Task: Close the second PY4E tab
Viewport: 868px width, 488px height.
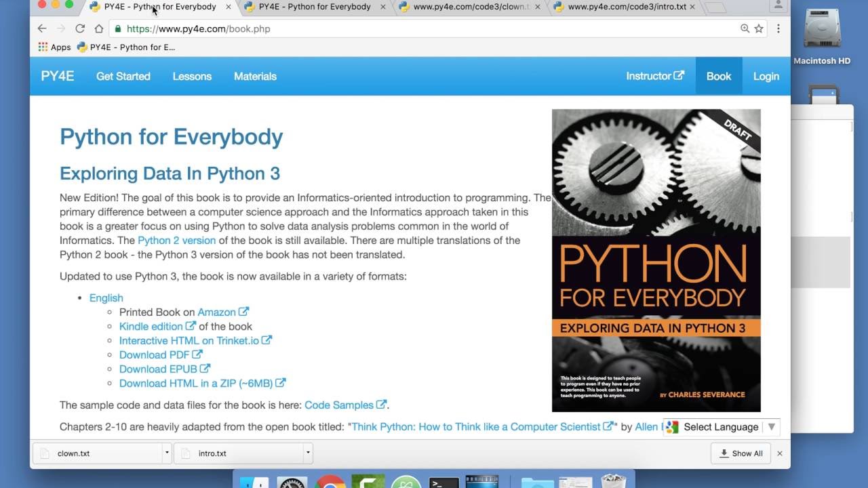Action: 383,7
